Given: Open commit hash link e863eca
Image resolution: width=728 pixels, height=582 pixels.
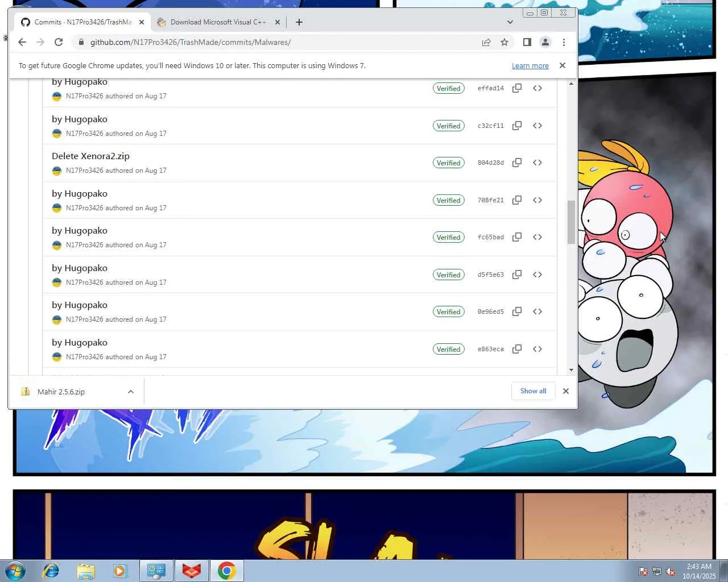Looking at the screenshot, I should [491, 349].
